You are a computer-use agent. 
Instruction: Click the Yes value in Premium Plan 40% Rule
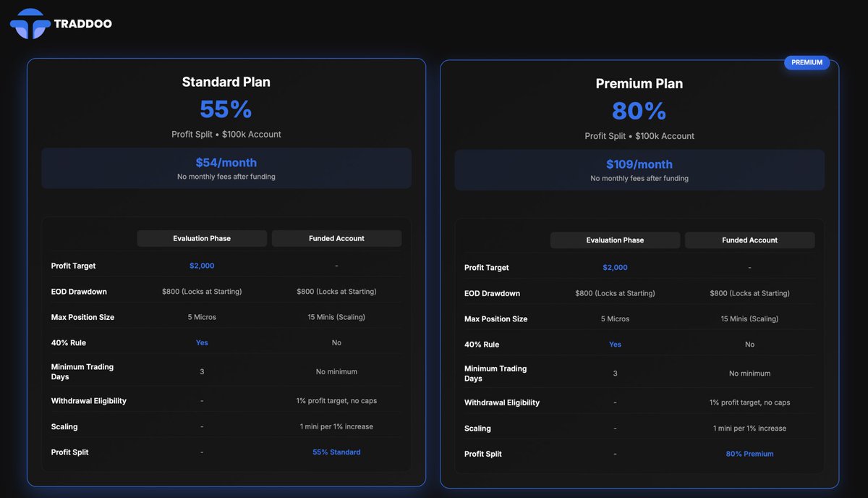[x=615, y=345]
